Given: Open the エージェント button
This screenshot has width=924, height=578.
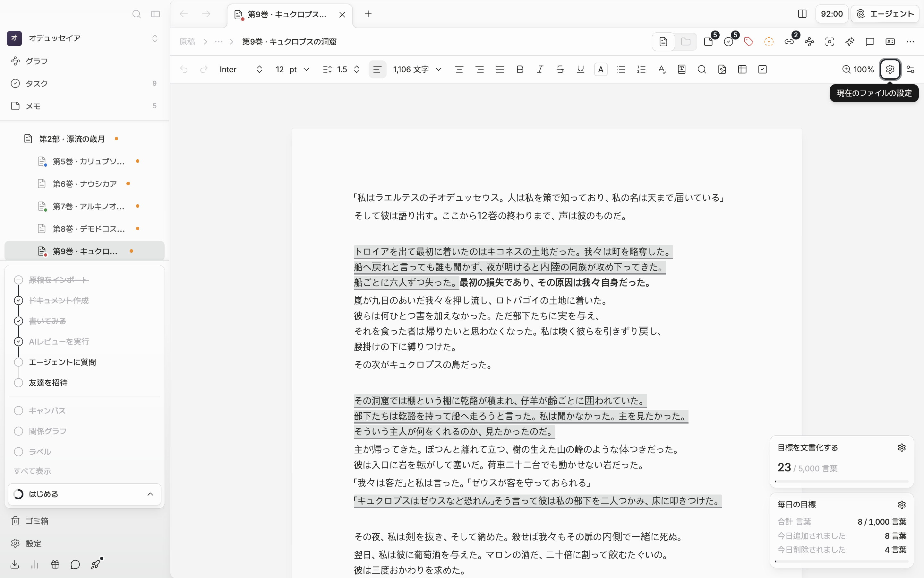Looking at the screenshot, I should (885, 14).
